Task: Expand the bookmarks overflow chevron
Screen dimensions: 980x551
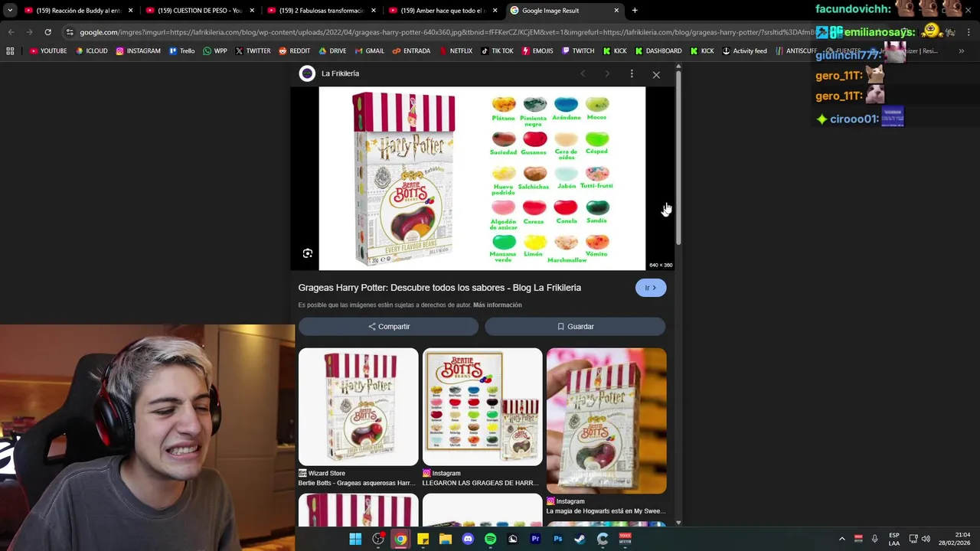Action: (962, 51)
